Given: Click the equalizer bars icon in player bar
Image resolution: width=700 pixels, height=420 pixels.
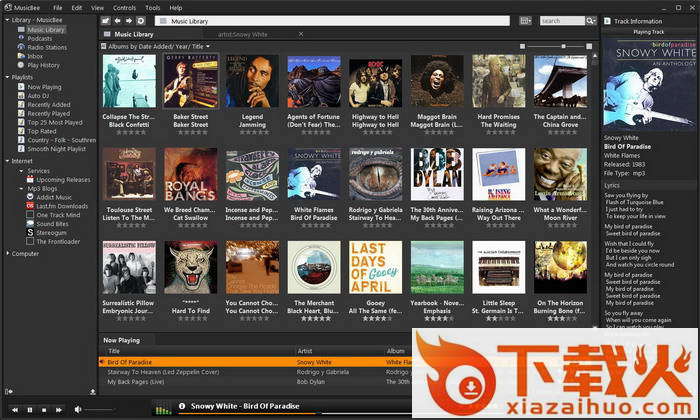Looking at the screenshot, I should coord(162,408).
